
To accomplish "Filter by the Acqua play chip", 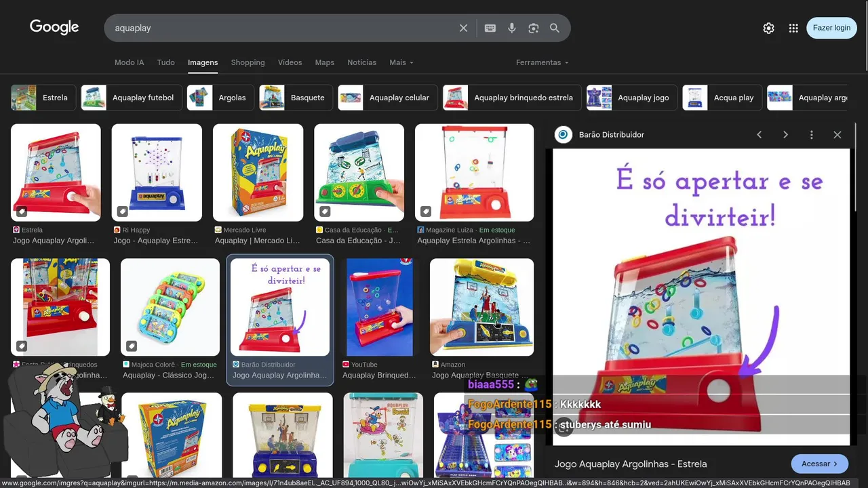I will (722, 98).
